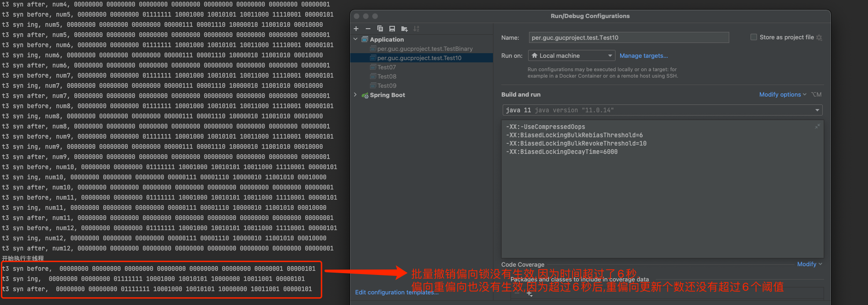This screenshot has height=305, width=868.
Task: Collapse the Application configuration group
Action: pos(356,39)
